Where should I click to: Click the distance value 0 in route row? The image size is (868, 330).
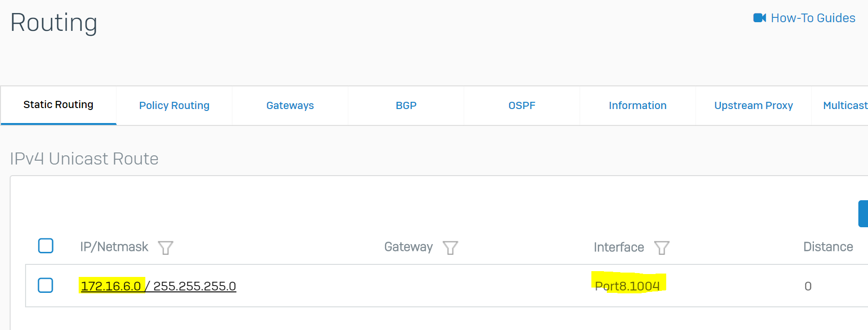808,286
